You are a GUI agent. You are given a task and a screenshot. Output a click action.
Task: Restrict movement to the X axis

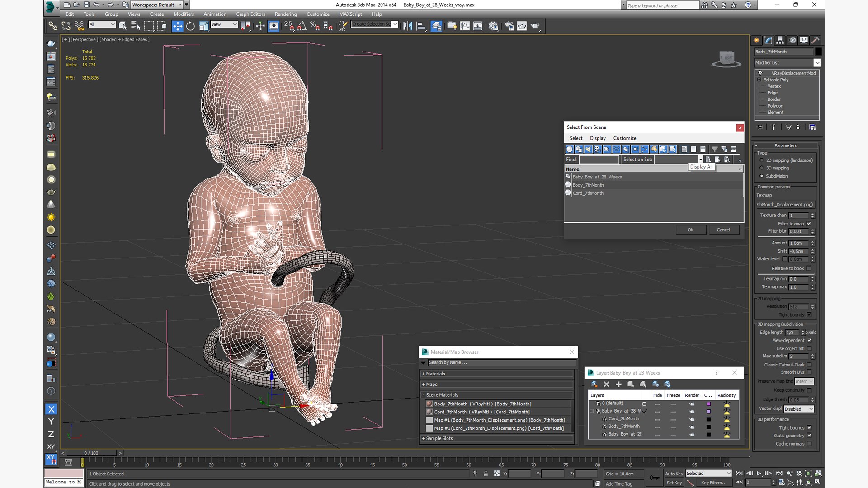(x=51, y=409)
